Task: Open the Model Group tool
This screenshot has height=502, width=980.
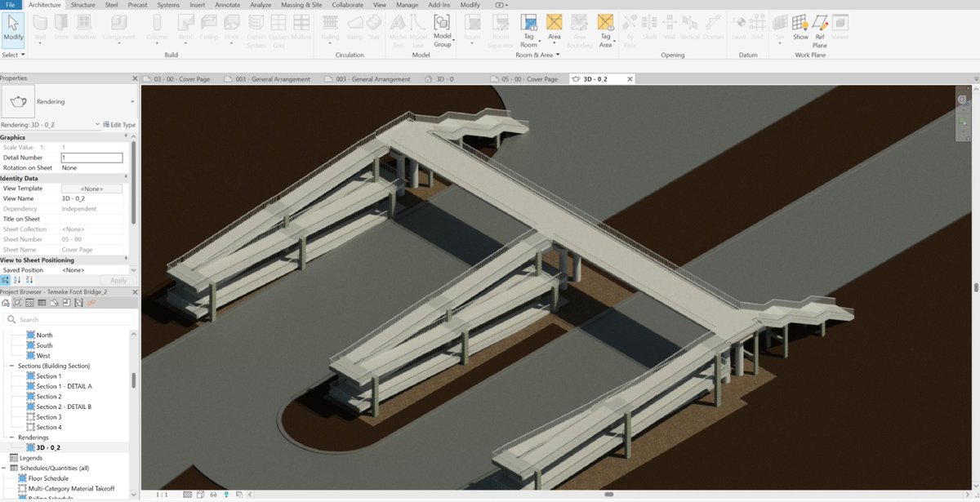Action: point(442,29)
